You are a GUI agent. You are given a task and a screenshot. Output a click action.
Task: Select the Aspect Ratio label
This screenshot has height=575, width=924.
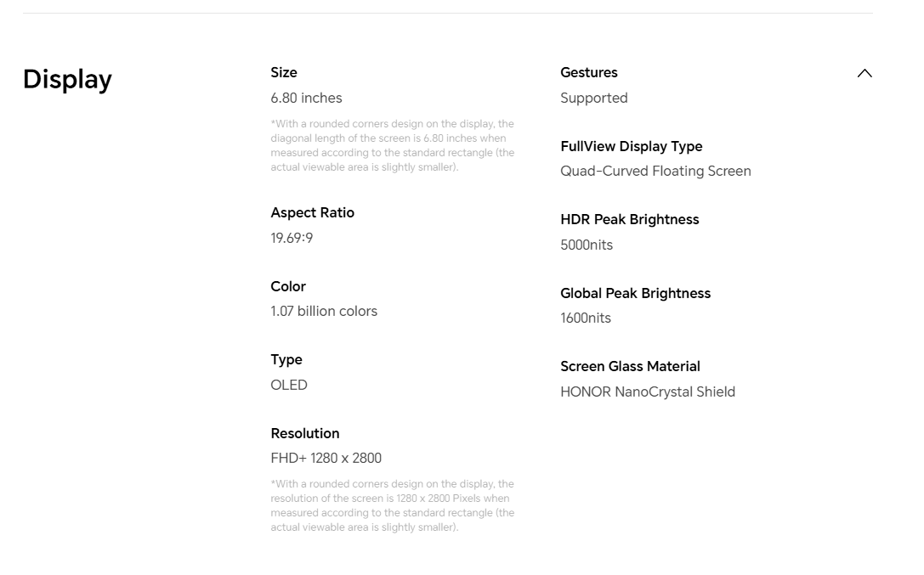coord(312,212)
